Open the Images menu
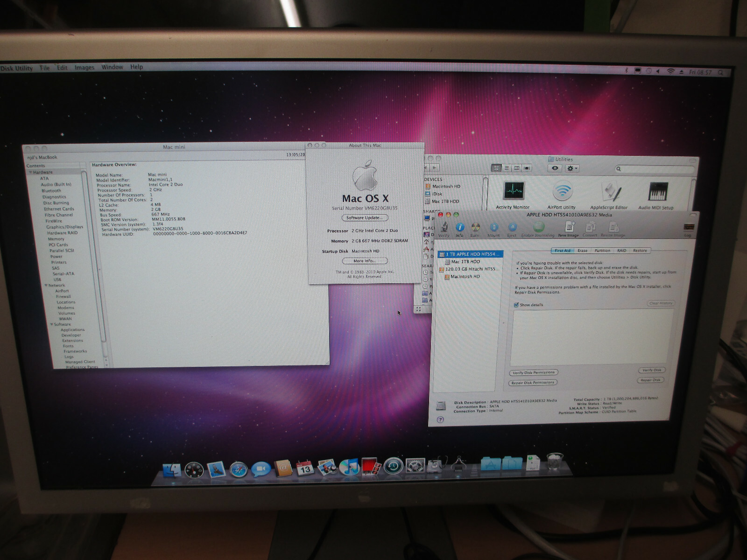The width and height of the screenshot is (747, 560). [x=85, y=68]
